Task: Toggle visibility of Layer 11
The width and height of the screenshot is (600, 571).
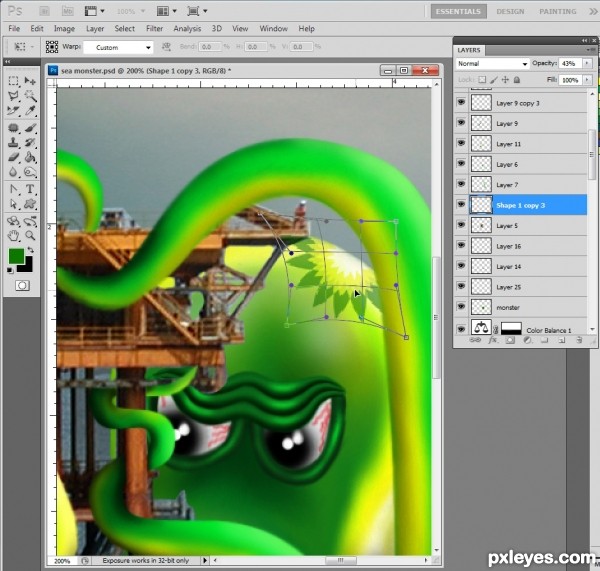Action: 461,143
